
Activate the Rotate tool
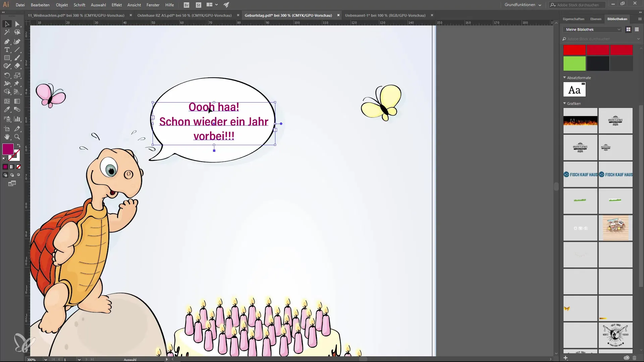[7, 75]
